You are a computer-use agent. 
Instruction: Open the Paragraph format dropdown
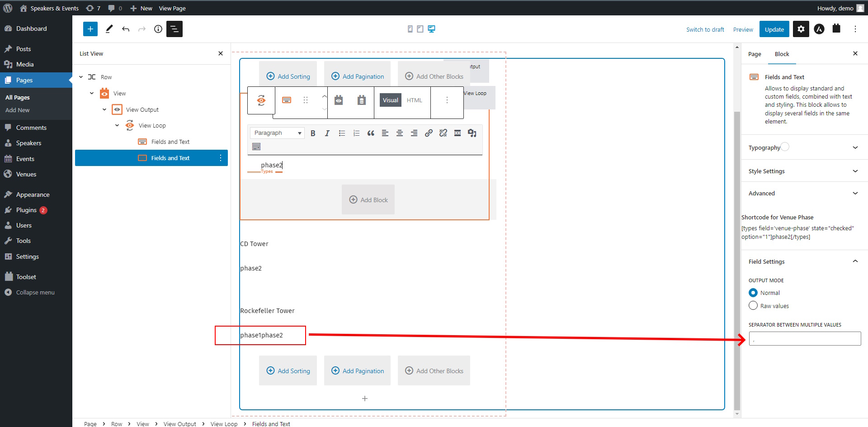(x=277, y=133)
